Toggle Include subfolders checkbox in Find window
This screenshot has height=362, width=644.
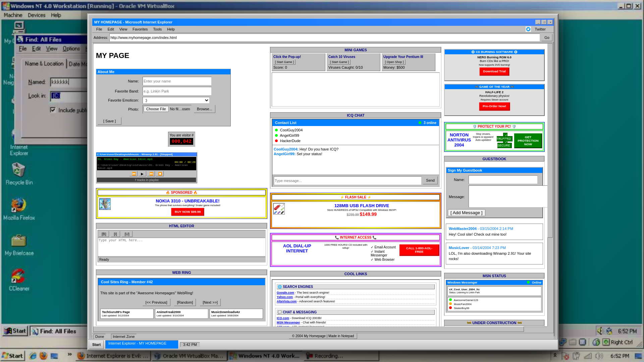pos(53,110)
